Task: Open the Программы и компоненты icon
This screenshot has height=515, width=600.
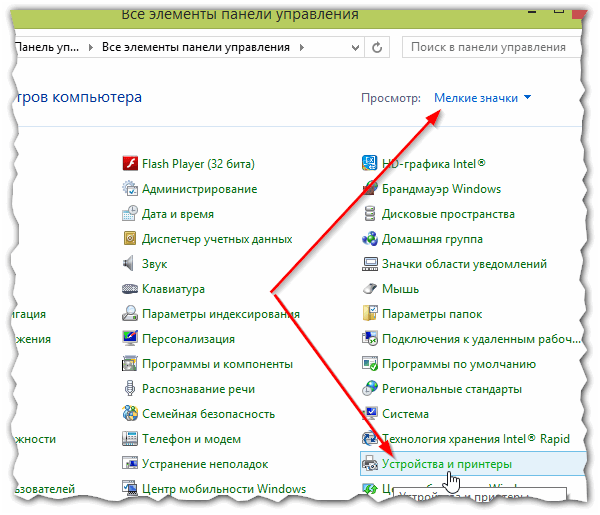Action: (x=130, y=363)
